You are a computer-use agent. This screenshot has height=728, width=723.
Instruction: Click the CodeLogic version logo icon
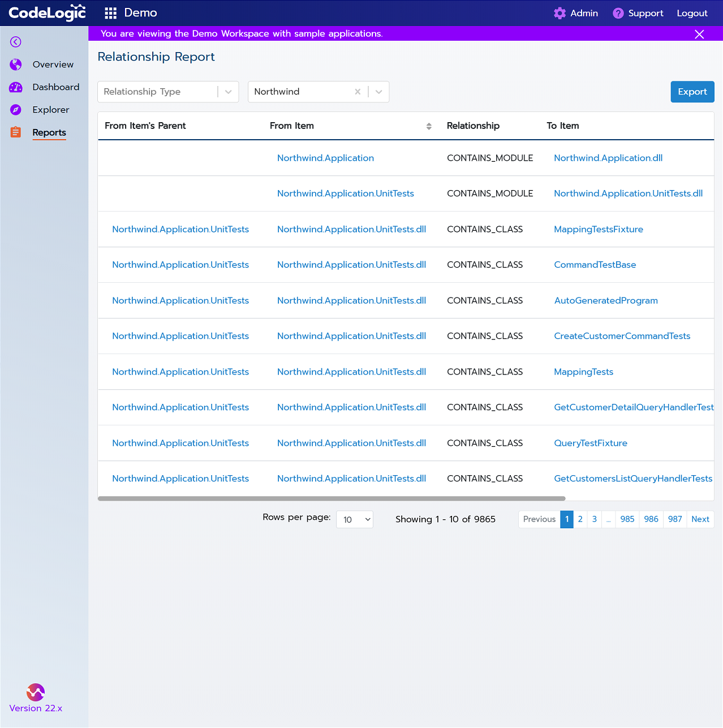pos(36,692)
